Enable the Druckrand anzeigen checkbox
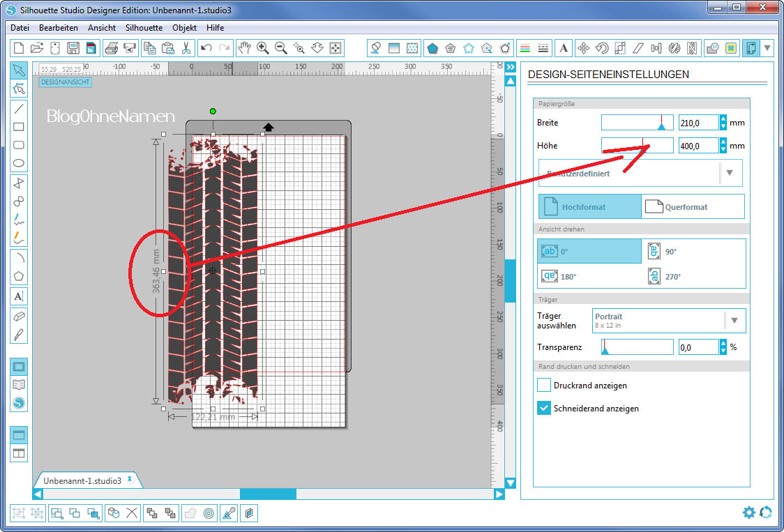Viewport: 784px width, 532px height. point(544,385)
